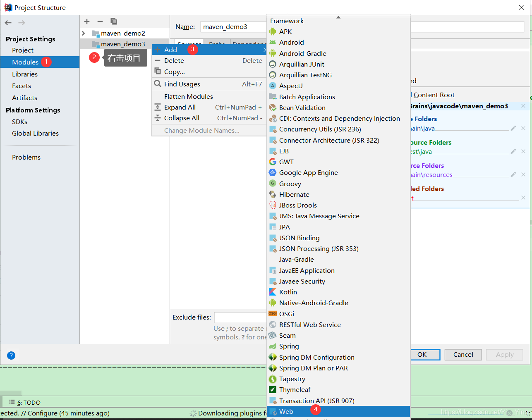Click the JBoss Drools icon
Viewport: 532px width, 420px height.
click(273, 205)
